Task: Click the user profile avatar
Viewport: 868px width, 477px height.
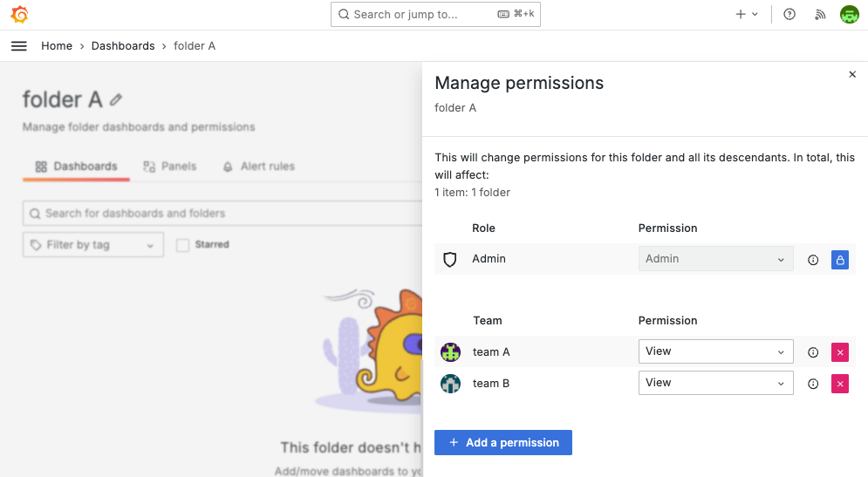Action: point(849,15)
